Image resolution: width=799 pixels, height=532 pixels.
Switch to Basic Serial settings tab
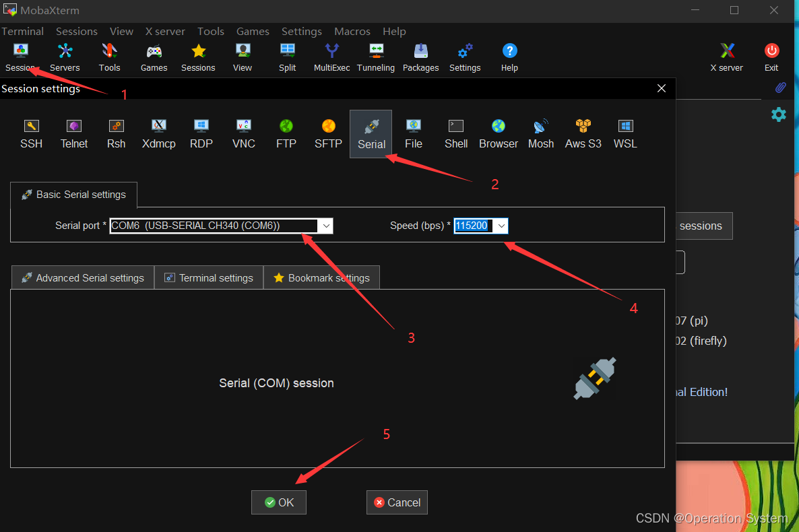(x=74, y=195)
